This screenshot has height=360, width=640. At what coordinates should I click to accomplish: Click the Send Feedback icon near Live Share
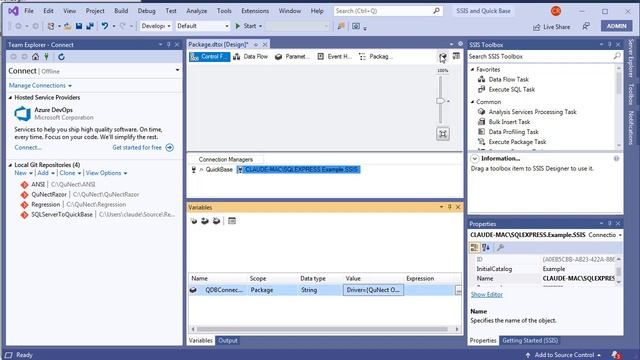point(586,26)
